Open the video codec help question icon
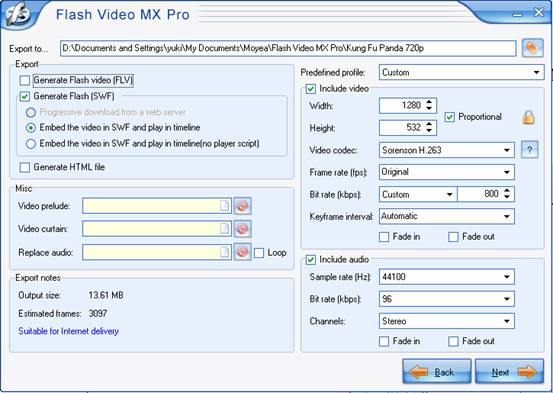 click(x=529, y=150)
